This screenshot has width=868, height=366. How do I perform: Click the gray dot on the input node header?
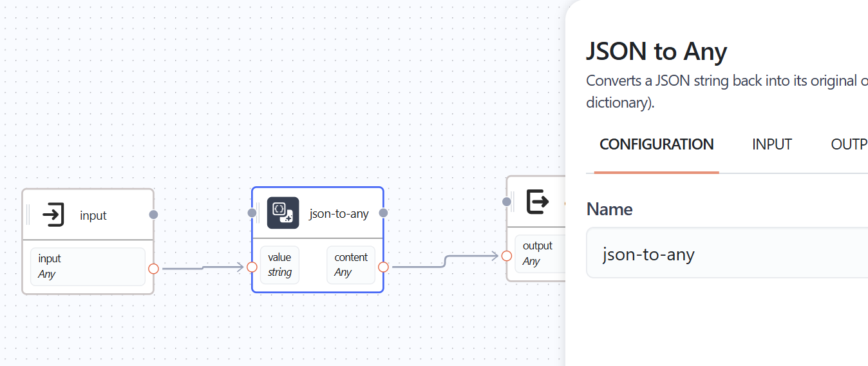(x=153, y=215)
